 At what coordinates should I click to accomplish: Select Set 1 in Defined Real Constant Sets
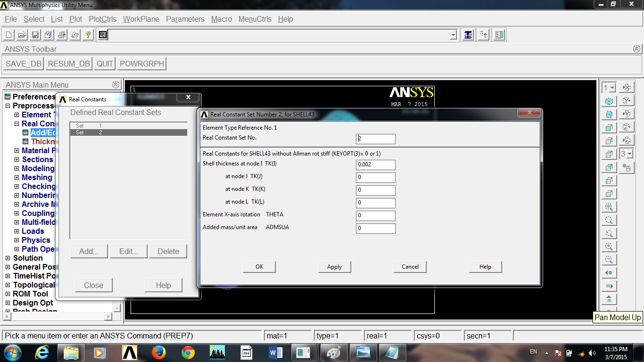(129, 126)
